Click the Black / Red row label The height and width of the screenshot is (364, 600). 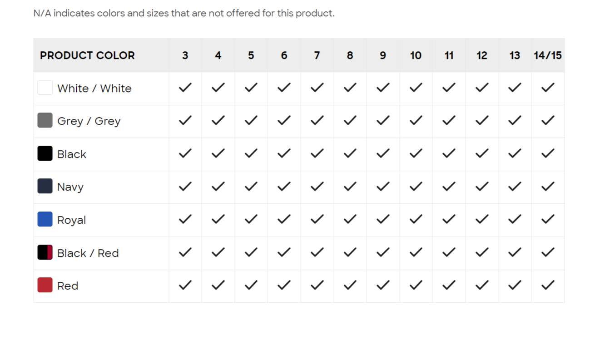tap(88, 253)
